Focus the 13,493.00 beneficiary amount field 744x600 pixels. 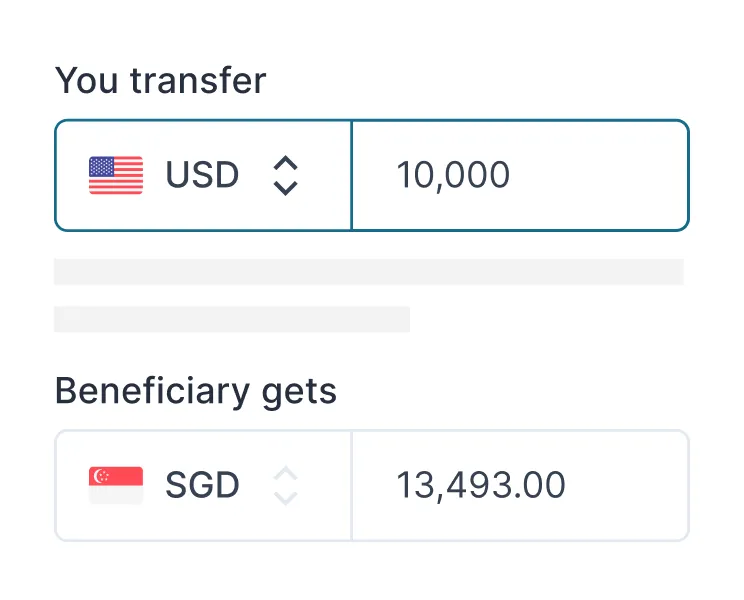pos(481,485)
